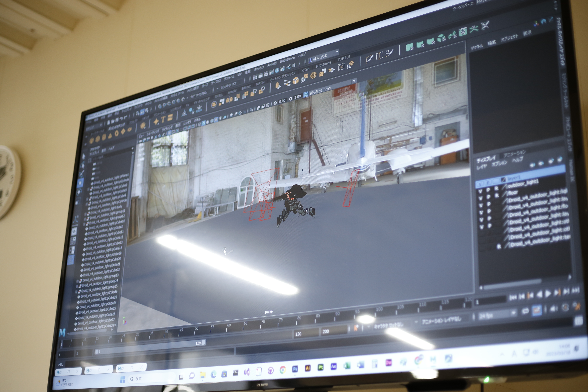588x392 pixels.
Task: Click the pause IPR render icon
Action: tap(294, 65)
